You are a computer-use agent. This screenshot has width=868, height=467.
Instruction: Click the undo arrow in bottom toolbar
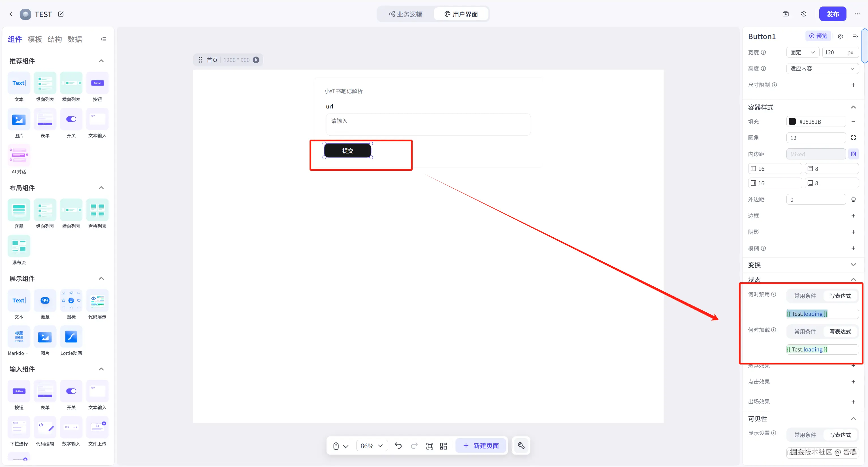coord(398,446)
